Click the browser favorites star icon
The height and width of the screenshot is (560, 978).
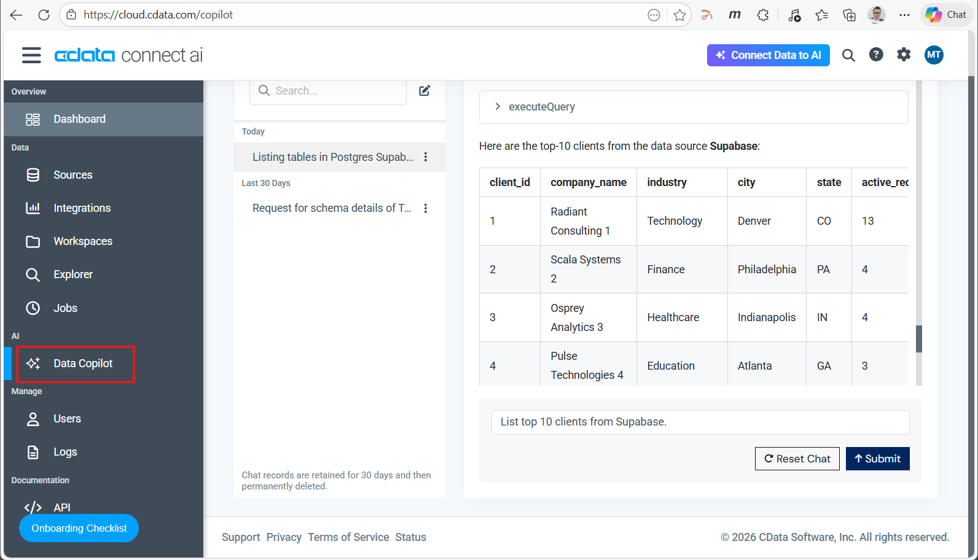point(679,15)
